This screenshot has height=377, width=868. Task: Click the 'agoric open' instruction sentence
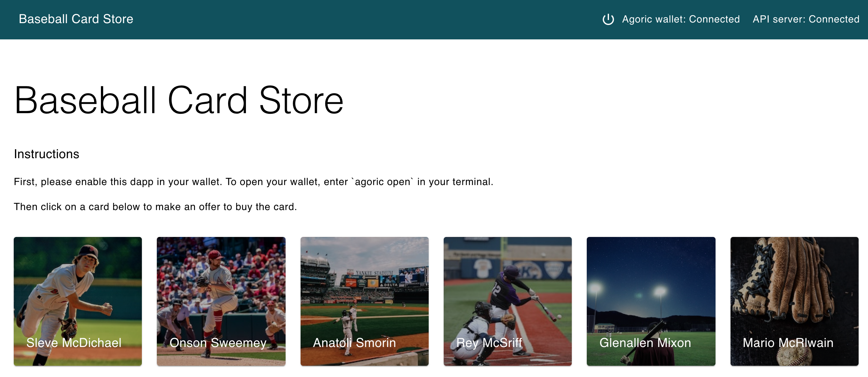(253, 182)
